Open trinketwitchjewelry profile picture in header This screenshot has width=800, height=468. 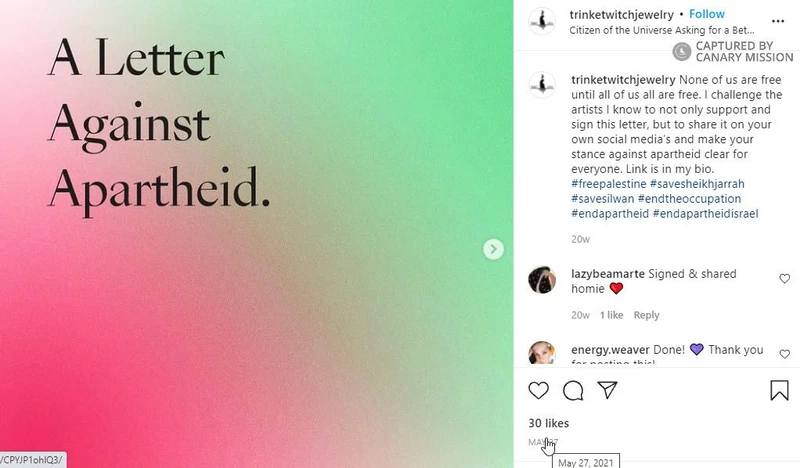541,21
